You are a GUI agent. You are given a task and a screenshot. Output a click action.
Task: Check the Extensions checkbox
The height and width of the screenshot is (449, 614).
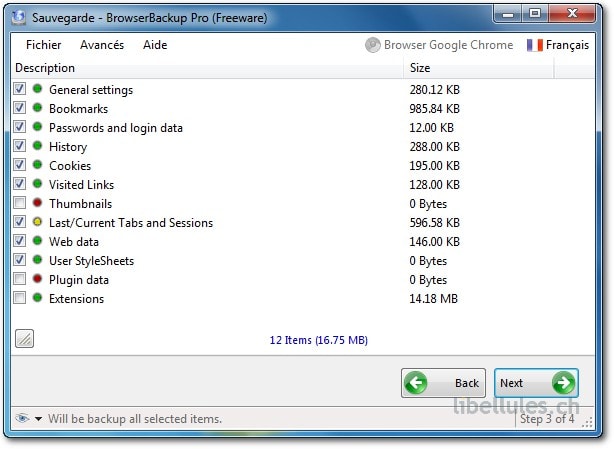coord(20,298)
